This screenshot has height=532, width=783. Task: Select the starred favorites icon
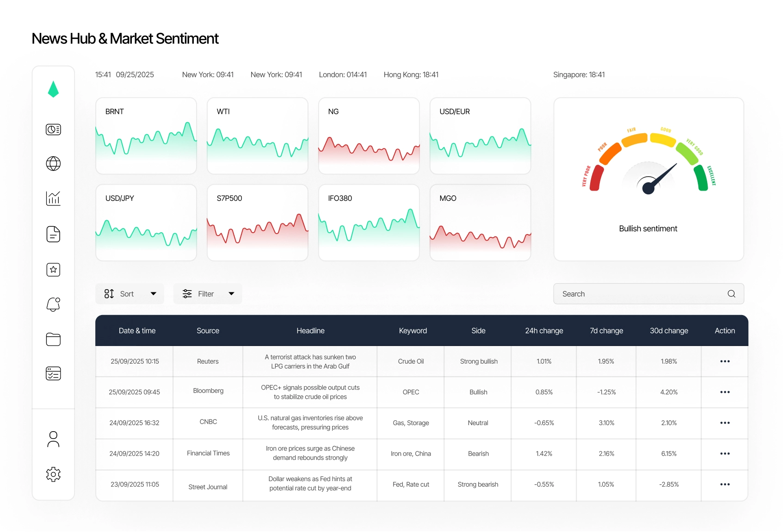(x=53, y=269)
